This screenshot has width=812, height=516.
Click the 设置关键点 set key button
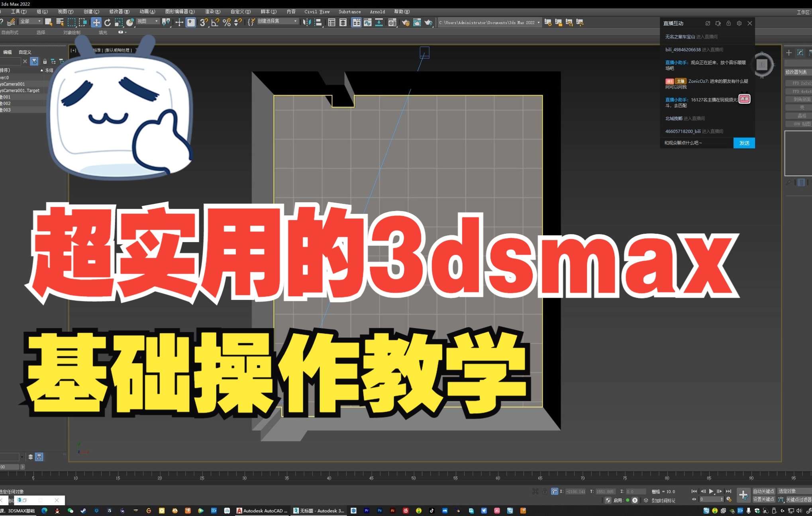763,499
